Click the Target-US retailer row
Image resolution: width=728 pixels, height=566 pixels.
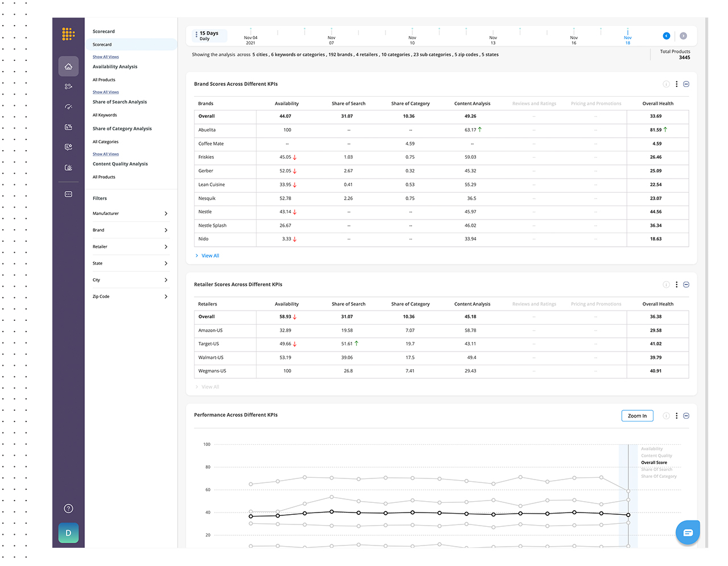[x=441, y=344]
